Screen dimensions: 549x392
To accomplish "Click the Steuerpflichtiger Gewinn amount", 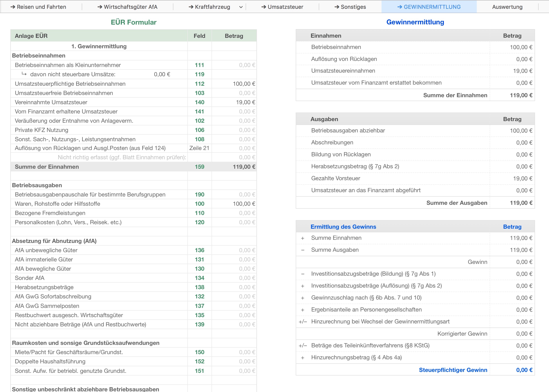I will point(524,370).
